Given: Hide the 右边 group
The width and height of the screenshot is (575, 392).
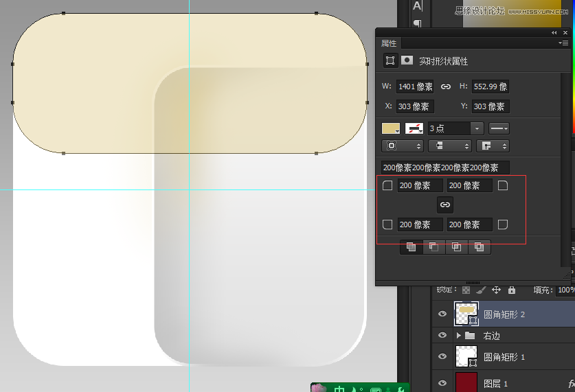Looking at the screenshot, I should pyautogui.click(x=442, y=335).
